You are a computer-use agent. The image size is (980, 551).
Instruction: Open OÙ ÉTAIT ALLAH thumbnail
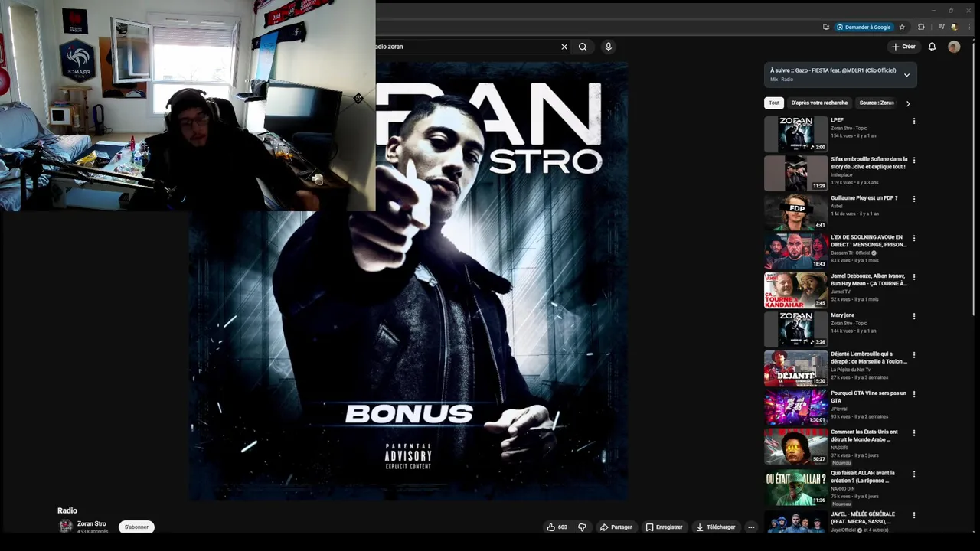pyautogui.click(x=795, y=487)
